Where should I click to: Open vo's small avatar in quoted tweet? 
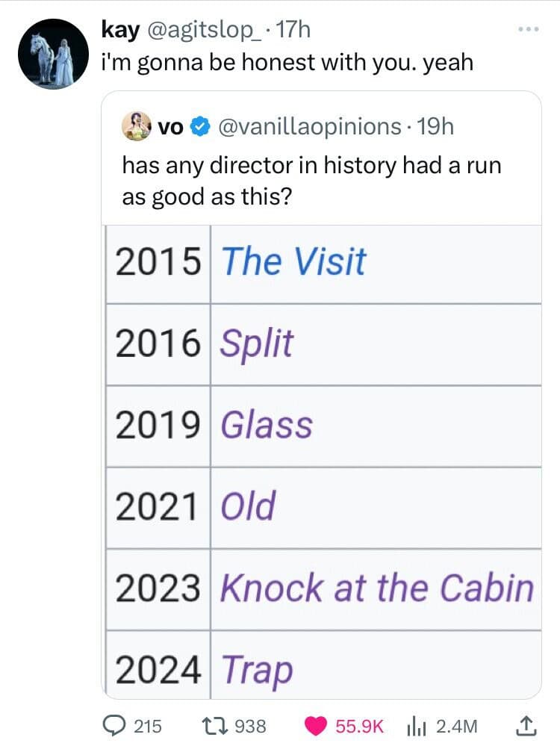(x=136, y=127)
